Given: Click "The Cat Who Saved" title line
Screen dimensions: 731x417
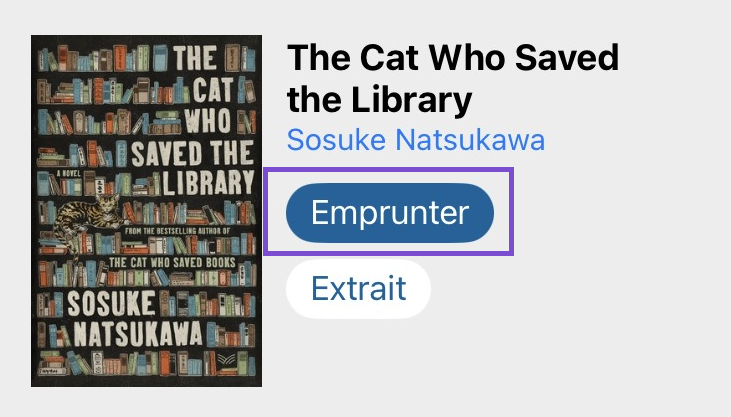Looking at the screenshot, I should [453, 57].
